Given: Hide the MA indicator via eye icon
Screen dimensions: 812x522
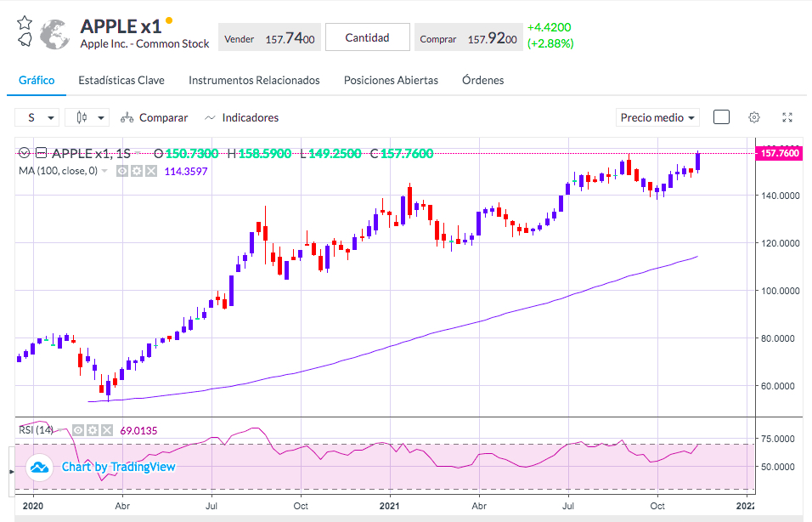Looking at the screenshot, I should [x=122, y=171].
